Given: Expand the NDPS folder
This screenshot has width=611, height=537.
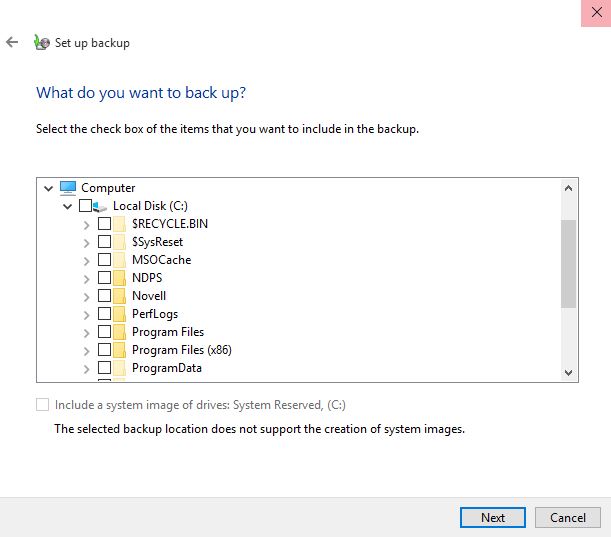Looking at the screenshot, I should coord(87,279).
